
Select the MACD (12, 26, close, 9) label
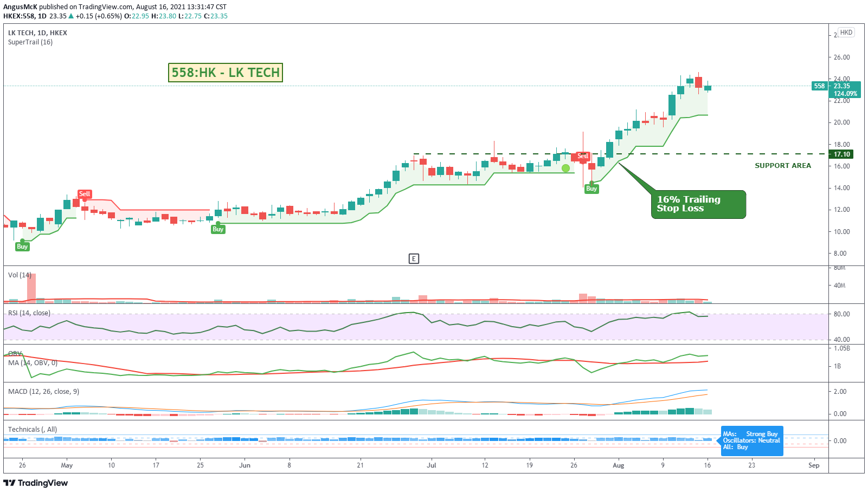(x=43, y=392)
